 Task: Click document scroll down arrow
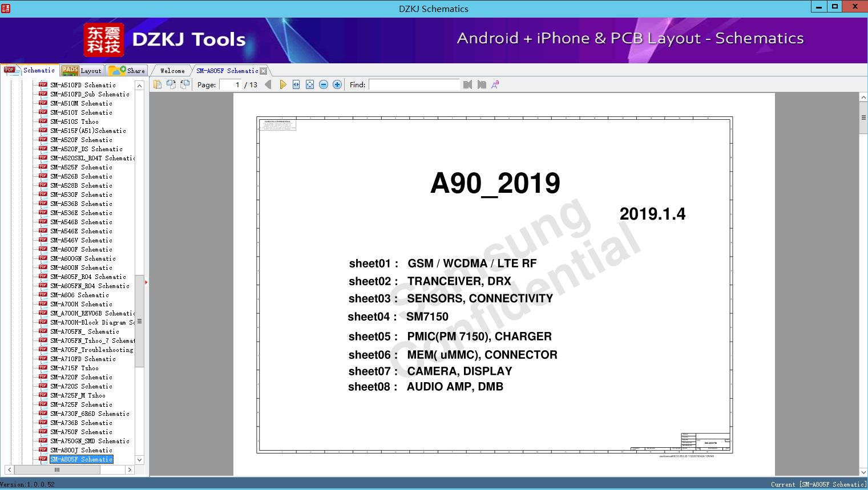[x=863, y=472]
